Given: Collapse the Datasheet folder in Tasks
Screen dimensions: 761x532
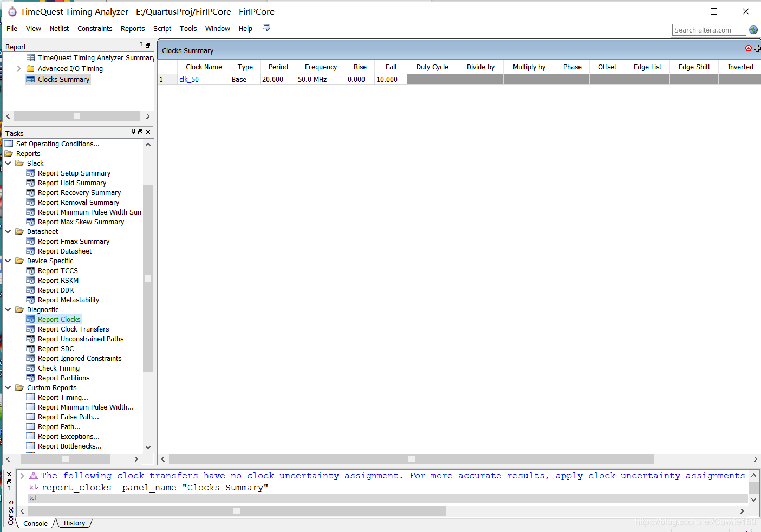Looking at the screenshot, I should (x=8, y=232).
